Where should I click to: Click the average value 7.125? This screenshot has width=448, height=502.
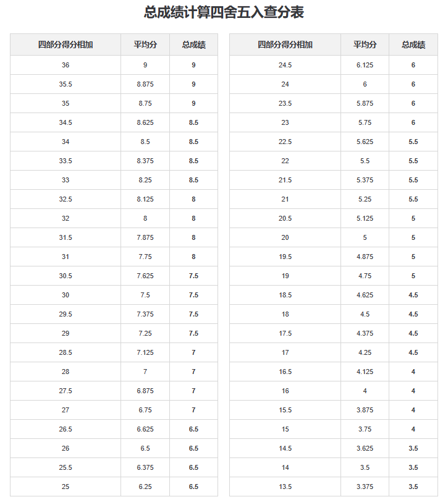coord(145,352)
